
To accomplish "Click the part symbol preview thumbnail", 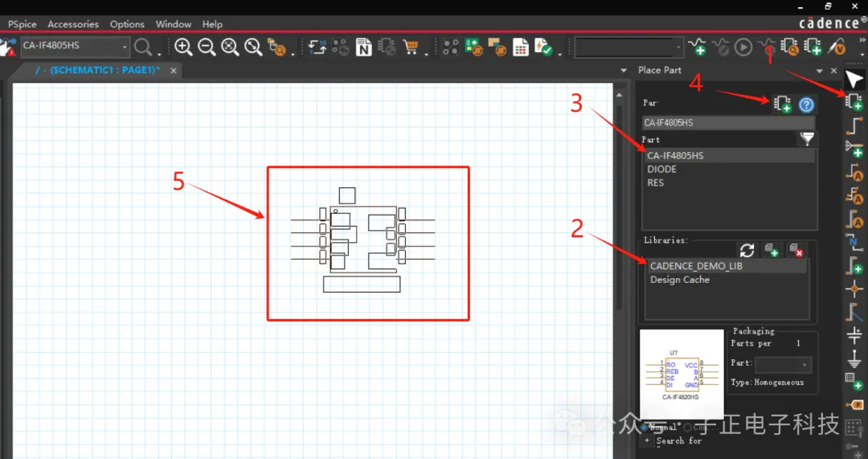I will (682, 375).
